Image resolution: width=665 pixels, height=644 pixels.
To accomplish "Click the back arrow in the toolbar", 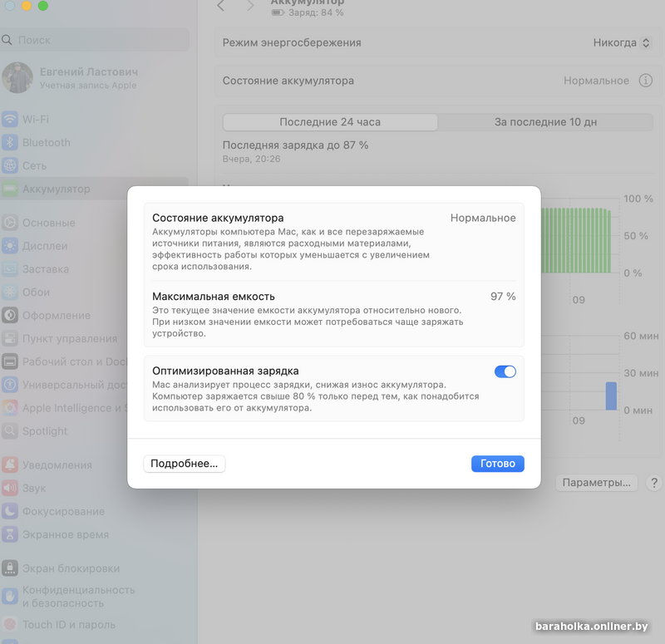I will click(220, 6).
